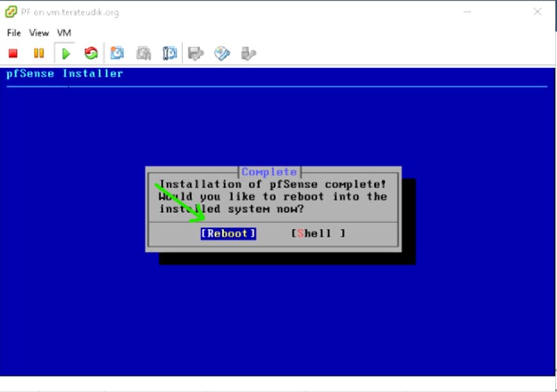Click the CD/DVD drive connect icon
Image resolution: width=557 pixels, height=392 pixels.
click(x=222, y=54)
